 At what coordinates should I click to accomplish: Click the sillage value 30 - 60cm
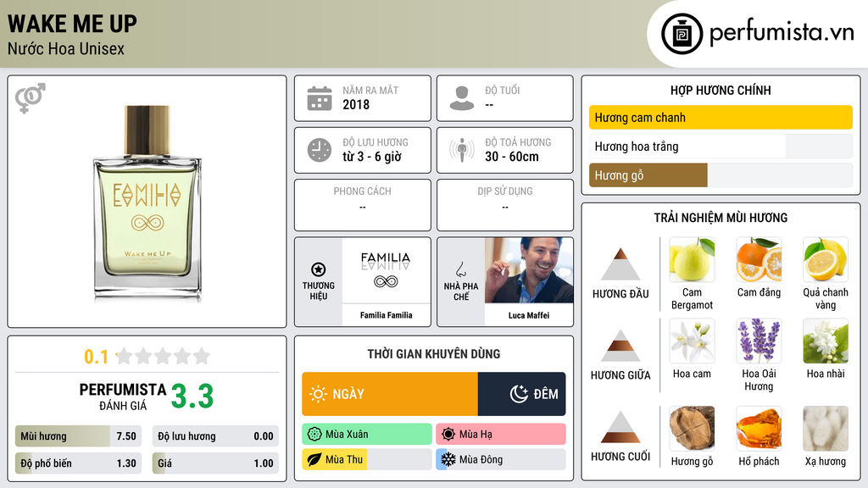coord(511,157)
